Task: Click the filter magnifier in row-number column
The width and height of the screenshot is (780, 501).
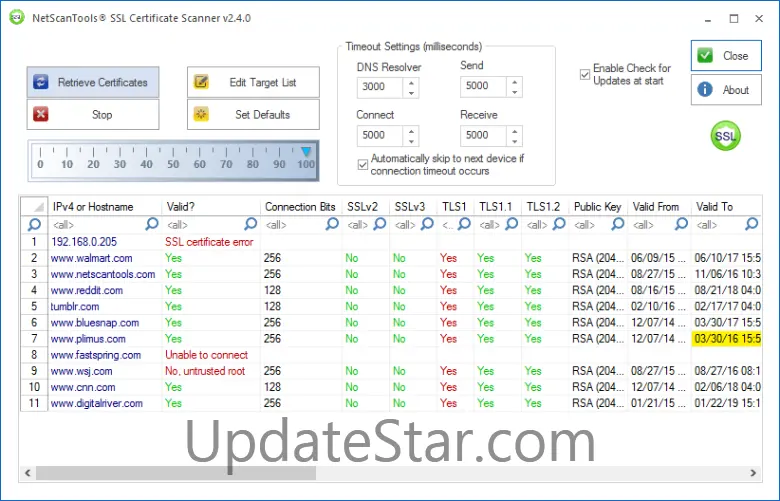Action: [34, 224]
